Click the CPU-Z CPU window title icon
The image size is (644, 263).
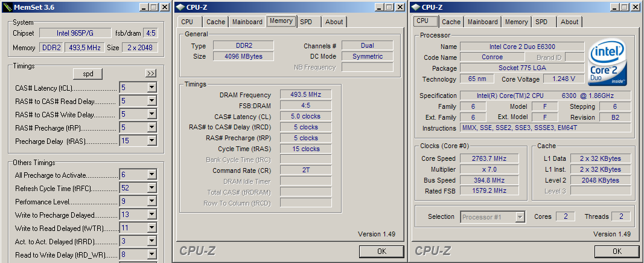[x=416, y=7]
